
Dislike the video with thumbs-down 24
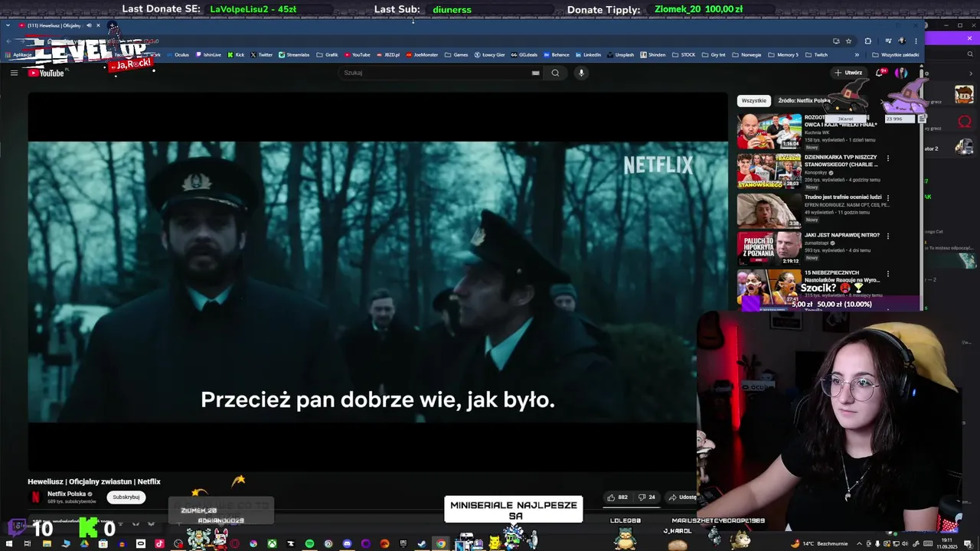pos(647,497)
